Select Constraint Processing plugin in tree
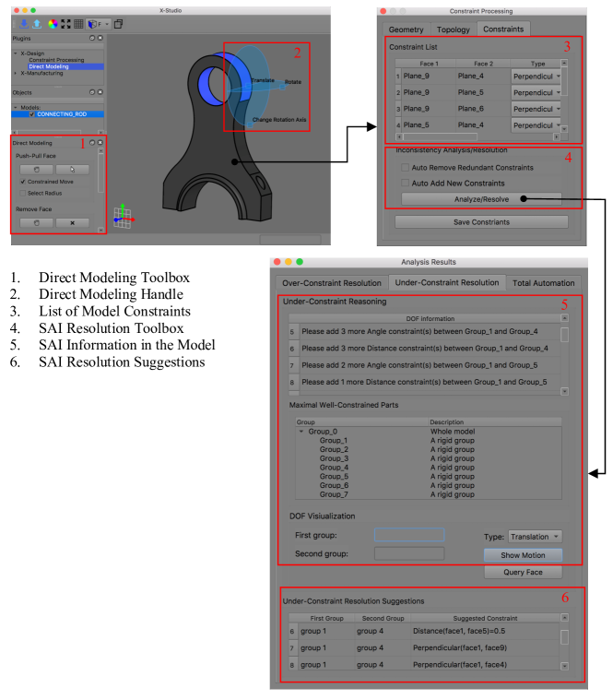Screen dimensions: 613x700 56,60
